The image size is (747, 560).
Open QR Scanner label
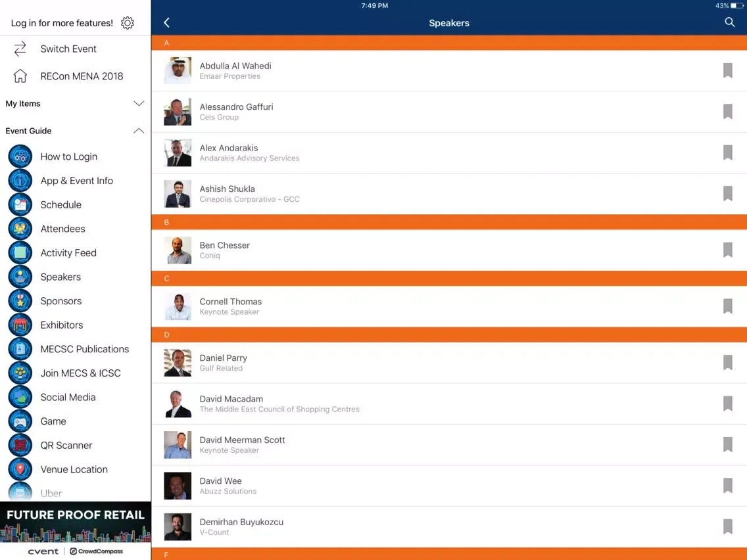pyautogui.click(x=66, y=445)
